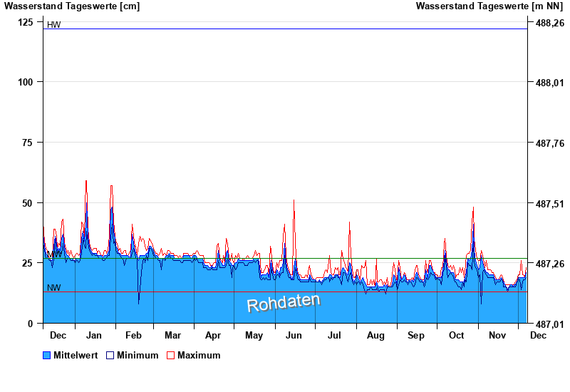Image resolution: width=570 pixels, height=392 pixels.
Task: Click the white Minimum legend box
Action: point(110,355)
